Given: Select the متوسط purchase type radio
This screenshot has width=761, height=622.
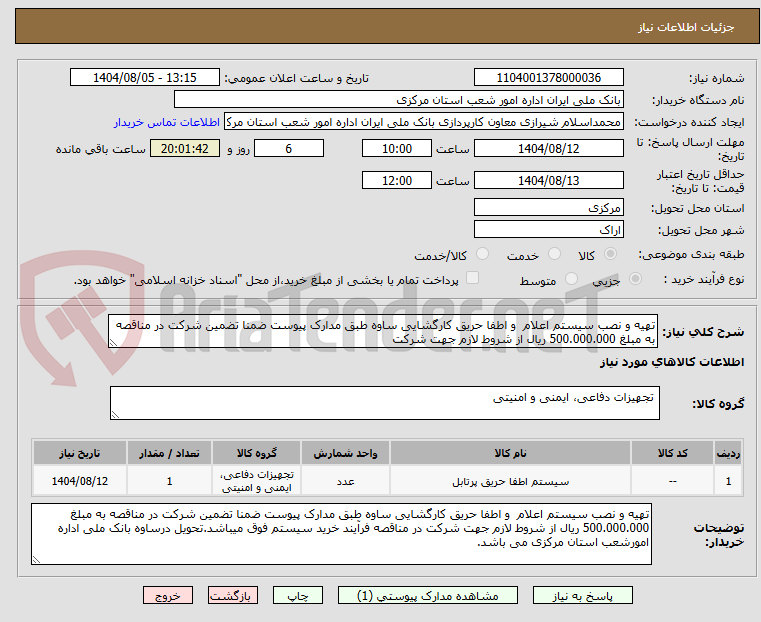Looking at the screenshot, I should point(571,278).
